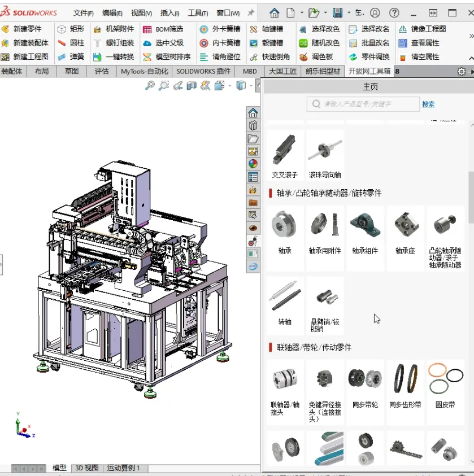Click 选中父级 command

[x=163, y=43]
